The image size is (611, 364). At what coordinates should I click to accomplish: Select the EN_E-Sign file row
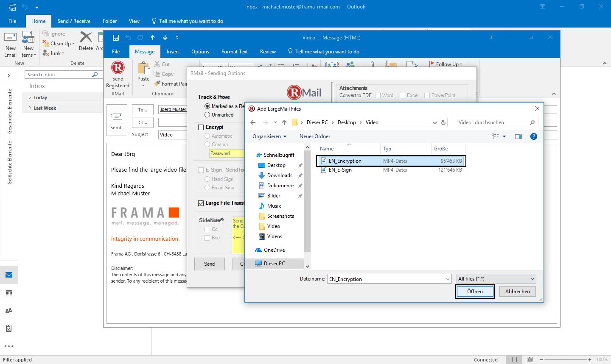[391, 170]
